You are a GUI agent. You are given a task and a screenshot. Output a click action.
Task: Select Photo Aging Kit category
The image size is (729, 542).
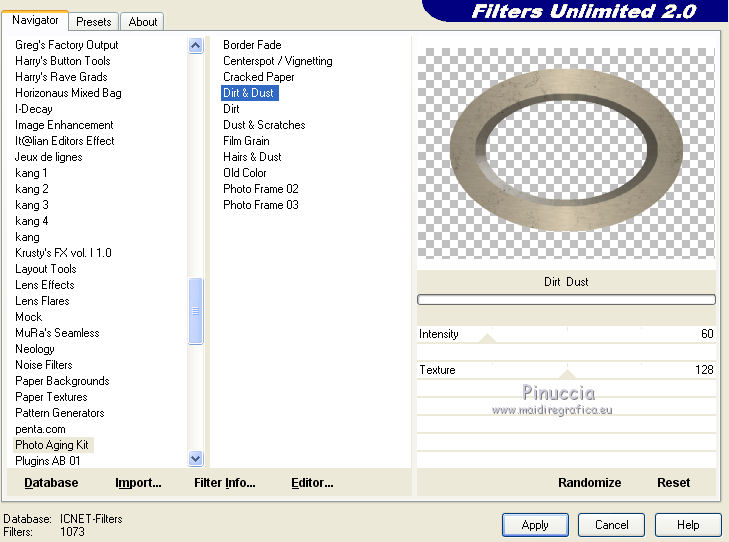pos(52,445)
